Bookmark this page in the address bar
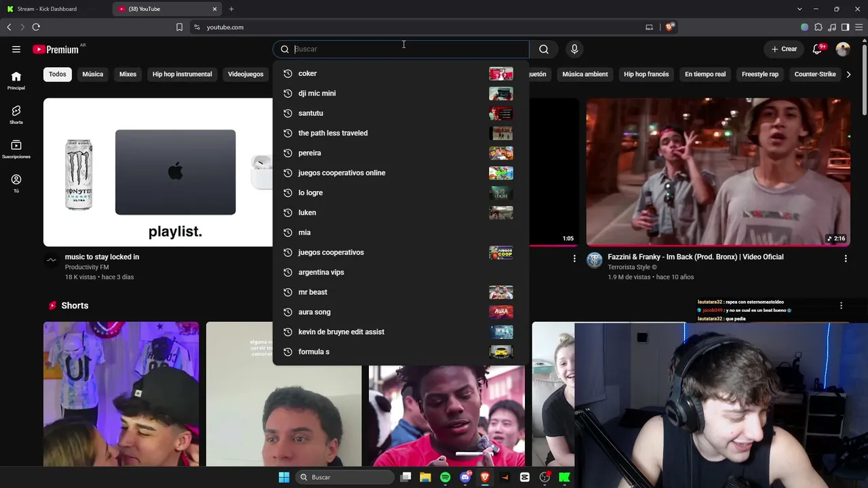Viewport: 868px width, 488px height. pos(179,27)
